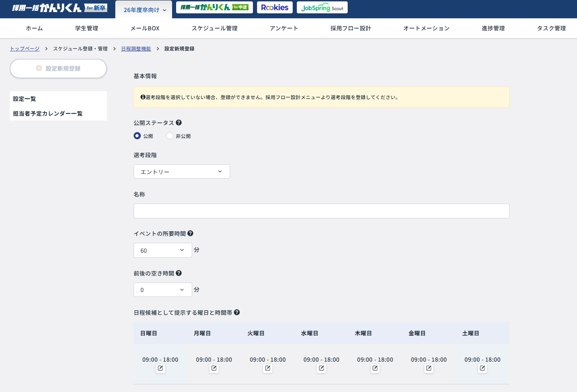Click help icon beside イベントの所要時間

tap(190, 234)
